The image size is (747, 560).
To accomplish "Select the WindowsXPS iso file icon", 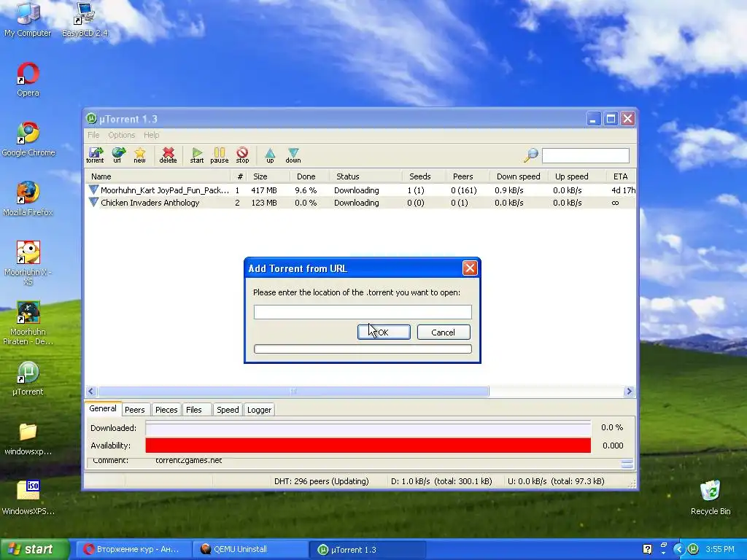I will (28, 498).
